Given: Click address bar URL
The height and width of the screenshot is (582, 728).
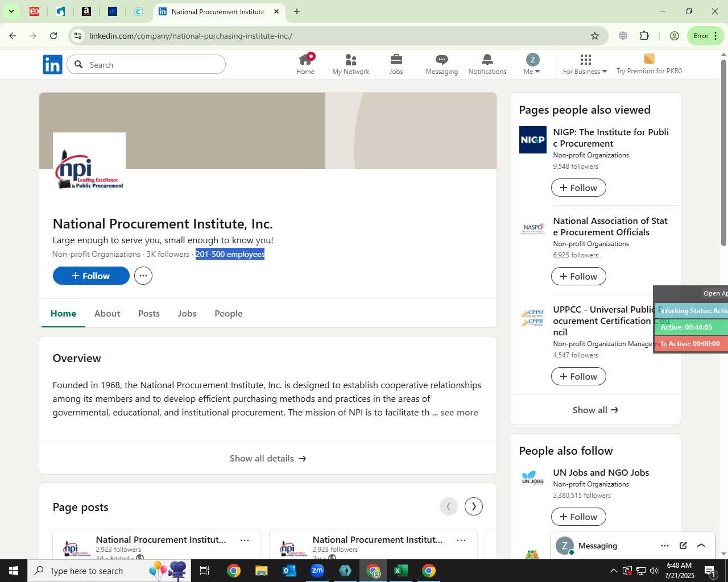Looking at the screenshot, I should pyautogui.click(x=191, y=36).
